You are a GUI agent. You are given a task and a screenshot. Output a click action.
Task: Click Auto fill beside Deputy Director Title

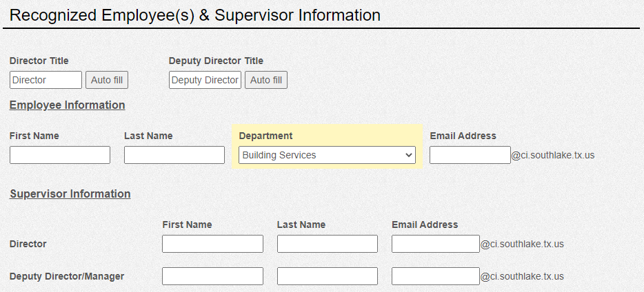pos(266,80)
